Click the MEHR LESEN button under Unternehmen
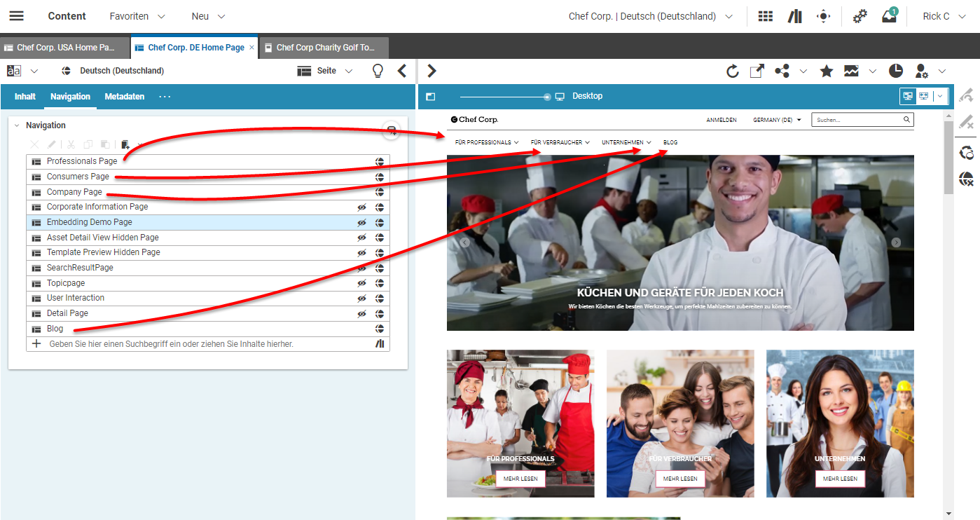This screenshot has width=980, height=520. pyautogui.click(x=840, y=479)
